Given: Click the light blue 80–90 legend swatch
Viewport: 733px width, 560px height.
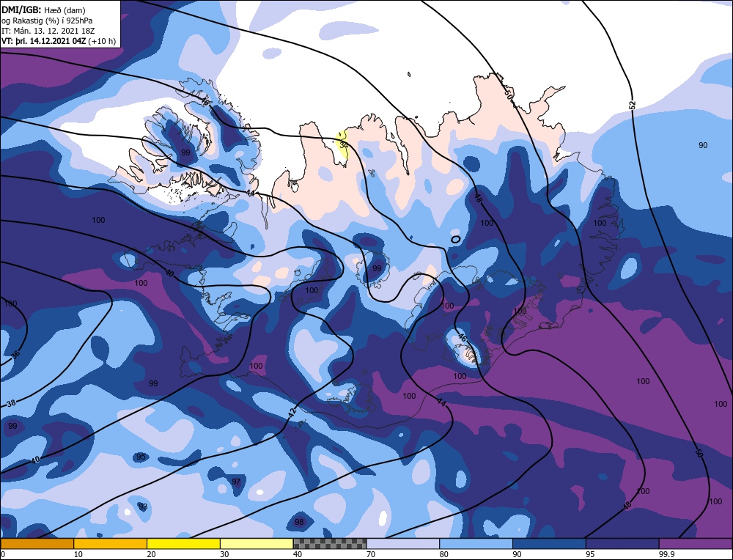Looking at the screenshot, I should pos(476,543).
